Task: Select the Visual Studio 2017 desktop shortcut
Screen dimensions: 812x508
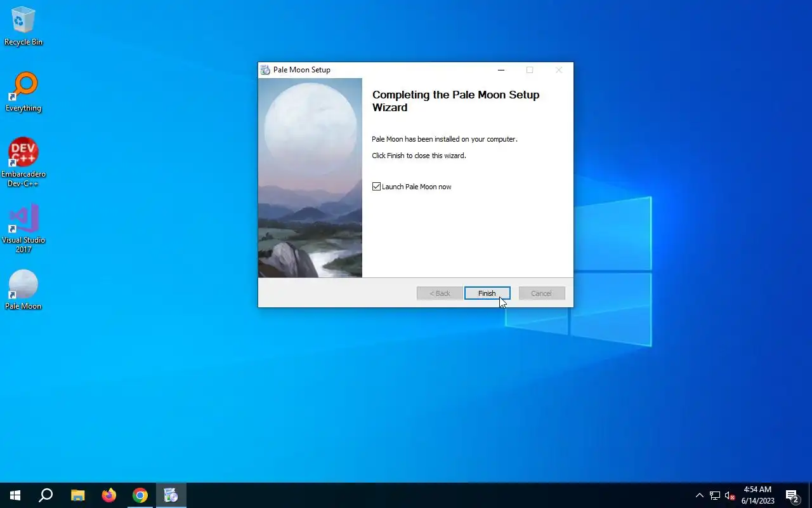Action: [x=23, y=229]
